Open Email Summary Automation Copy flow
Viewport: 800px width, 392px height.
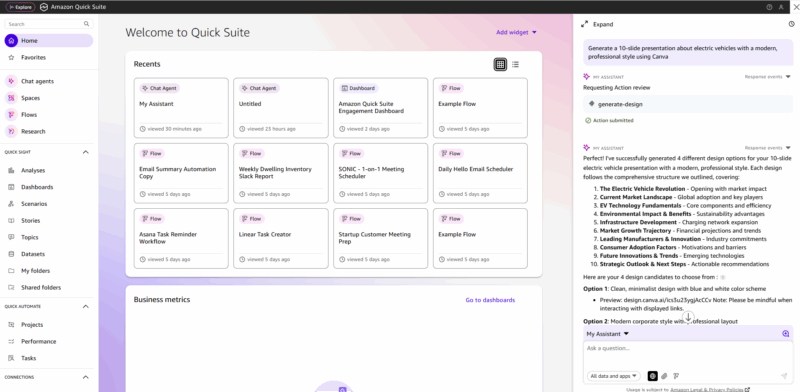(181, 173)
